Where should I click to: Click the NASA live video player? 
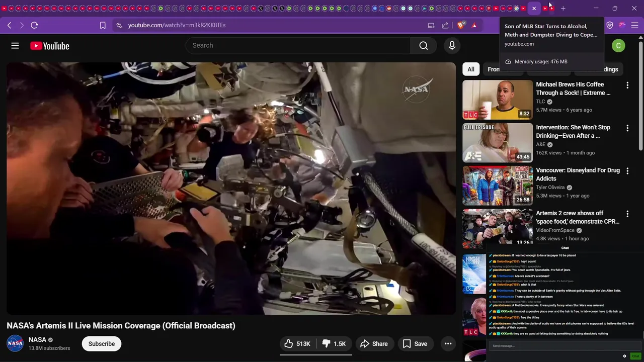tap(231, 188)
